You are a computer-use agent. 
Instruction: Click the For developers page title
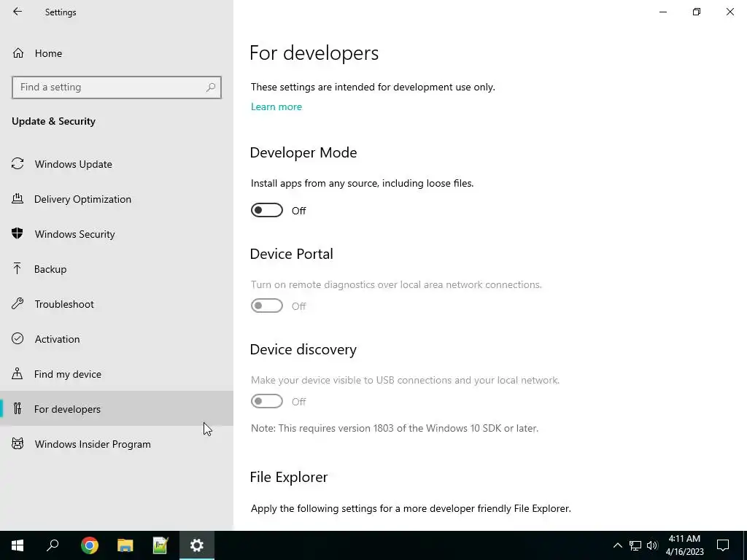click(x=314, y=52)
